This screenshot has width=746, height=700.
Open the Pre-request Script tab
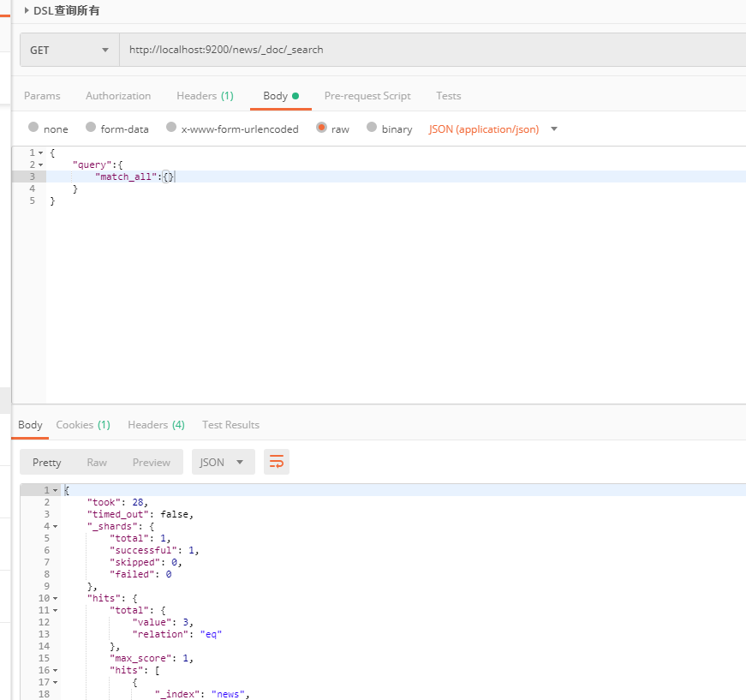point(367,96)
